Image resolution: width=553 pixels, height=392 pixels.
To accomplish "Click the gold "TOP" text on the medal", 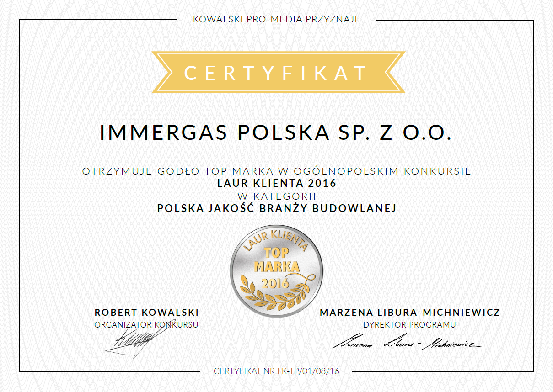I will pyautogui.click(x=276, y=253).
